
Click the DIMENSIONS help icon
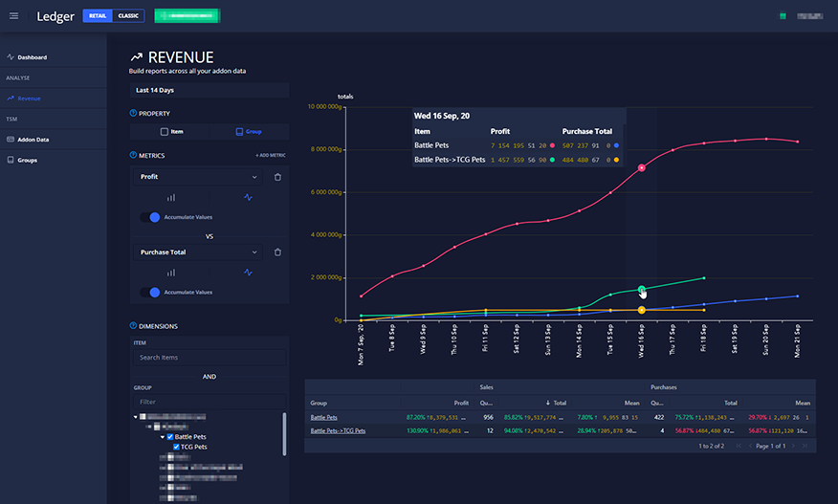pos(133,325)
